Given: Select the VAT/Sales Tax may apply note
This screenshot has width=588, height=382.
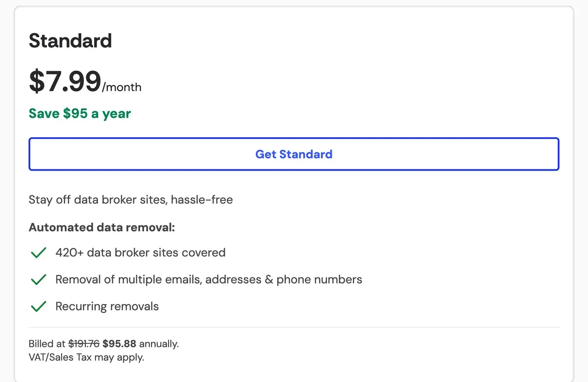Looking at the screenshot, I should [x=87, y=357].
